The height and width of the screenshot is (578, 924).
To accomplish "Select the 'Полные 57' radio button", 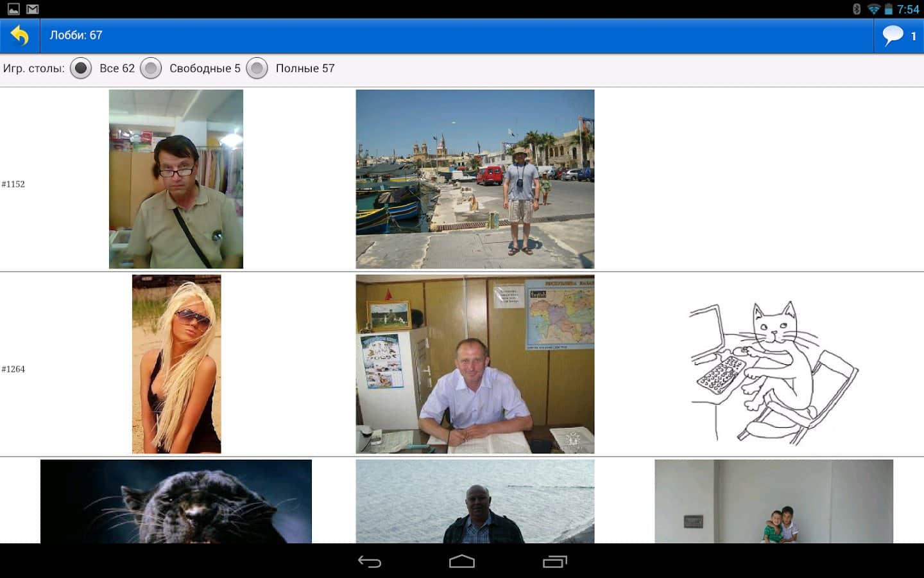I will (x=257, y=68).
